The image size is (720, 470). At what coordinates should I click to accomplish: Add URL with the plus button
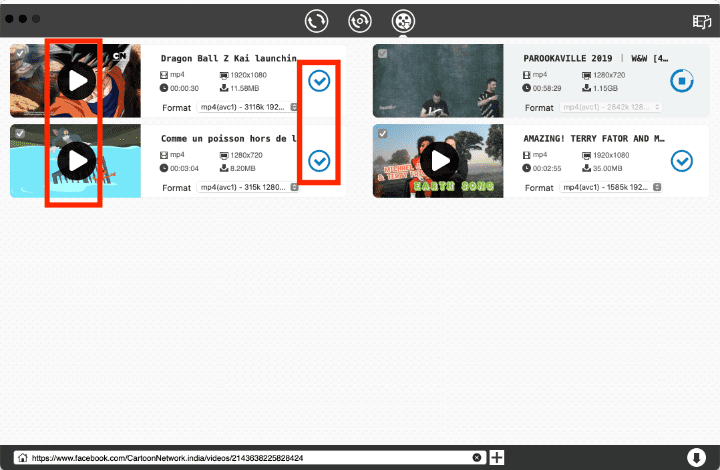point(496,458)
